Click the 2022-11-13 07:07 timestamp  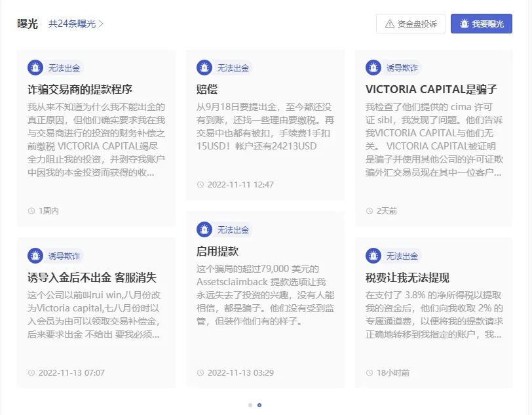pos(71,373)
